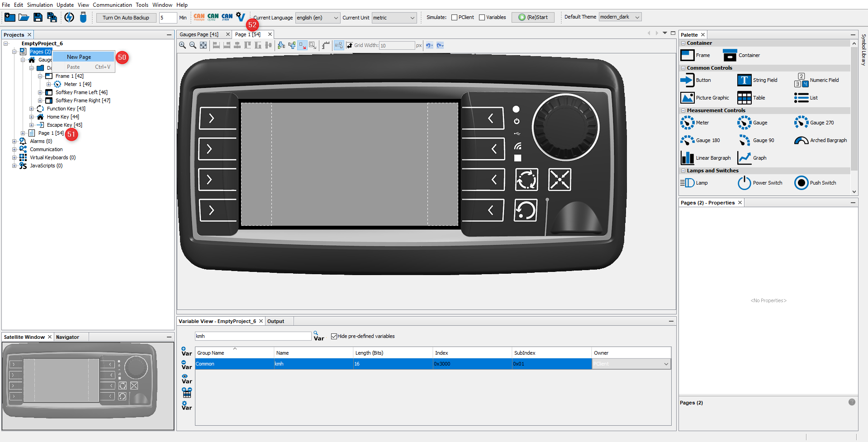Viewport: 868px width, 442px height.
Task: Click the Palette panel vertical scrollbar
Action: tap(854, 113)
